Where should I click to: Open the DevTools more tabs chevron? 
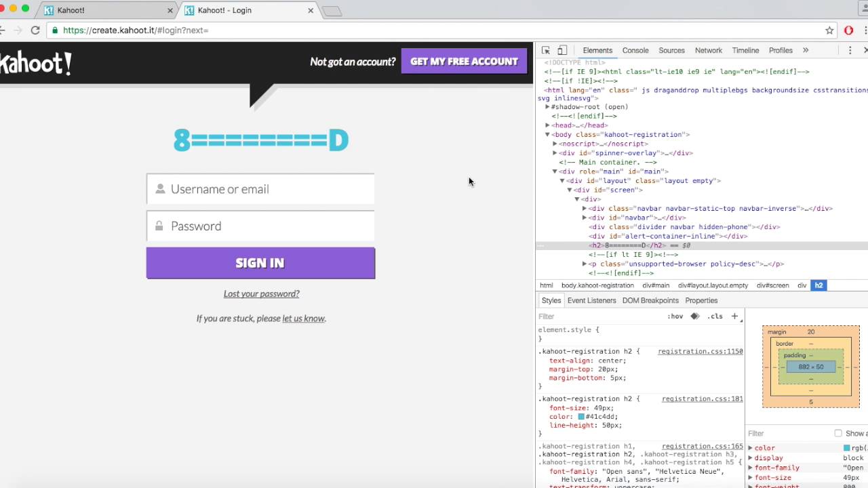tap(806, 50)
